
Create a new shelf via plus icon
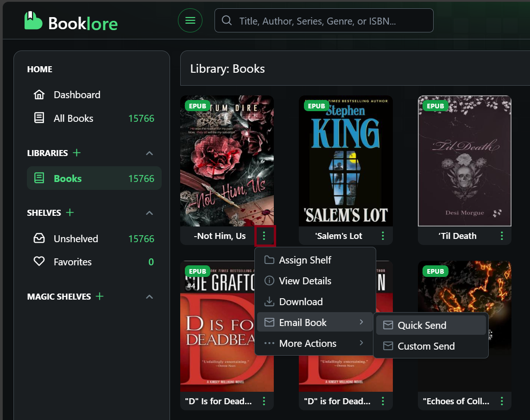pyautogui.click(x=70, y=213)
